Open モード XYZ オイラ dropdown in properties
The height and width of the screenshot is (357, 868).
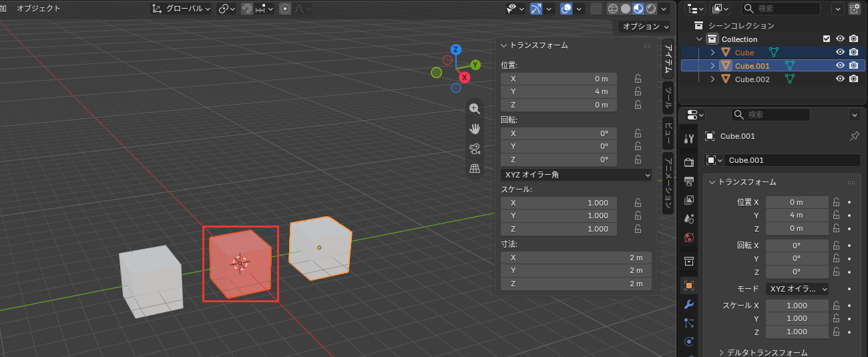(797, 289)
